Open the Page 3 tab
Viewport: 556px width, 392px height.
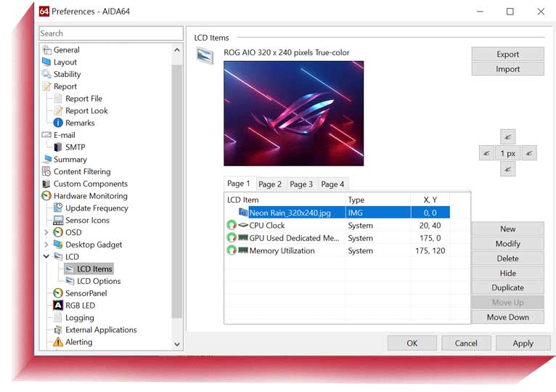[301, 184]
